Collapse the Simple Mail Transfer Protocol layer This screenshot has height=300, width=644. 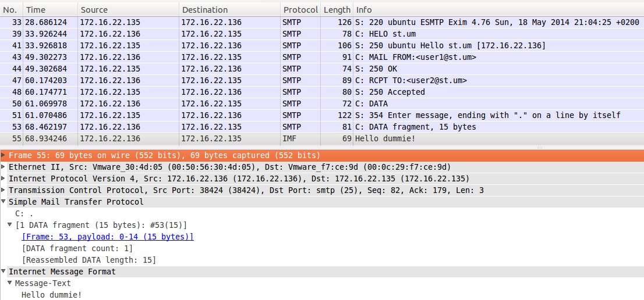pyautogui.click(x=3, y=202)
